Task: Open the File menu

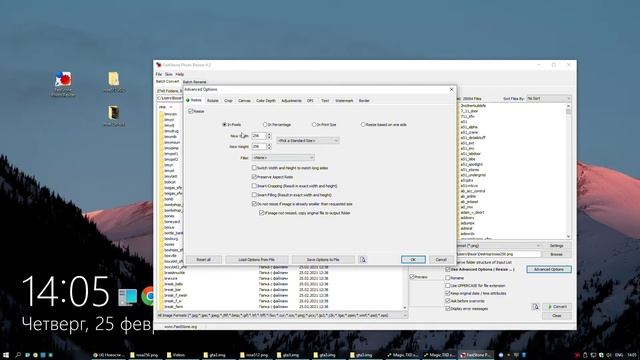Action: [x=159, y=74]
